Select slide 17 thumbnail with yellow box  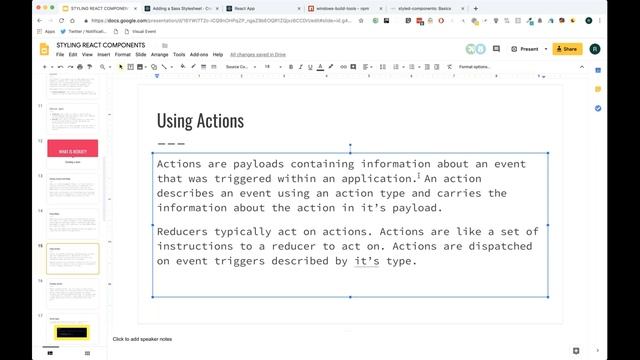tap(73, 329)
